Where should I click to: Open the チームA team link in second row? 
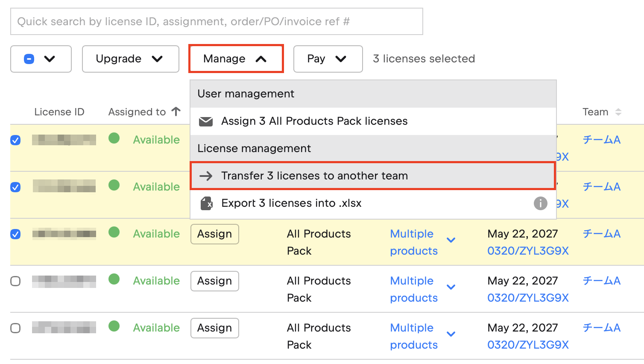602,187
